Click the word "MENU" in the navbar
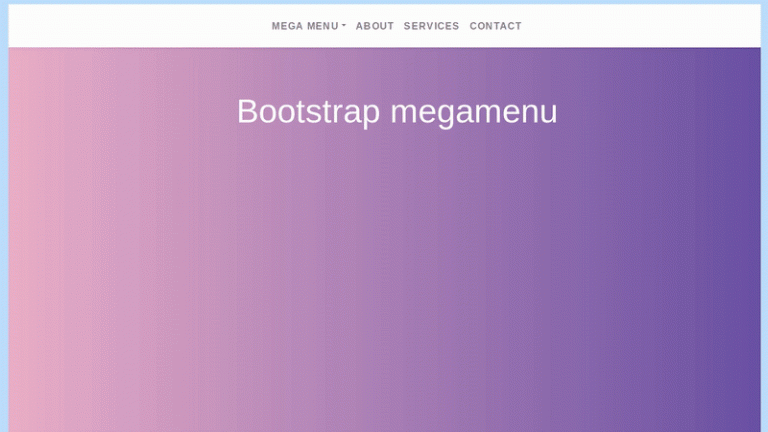 (322, 26)
